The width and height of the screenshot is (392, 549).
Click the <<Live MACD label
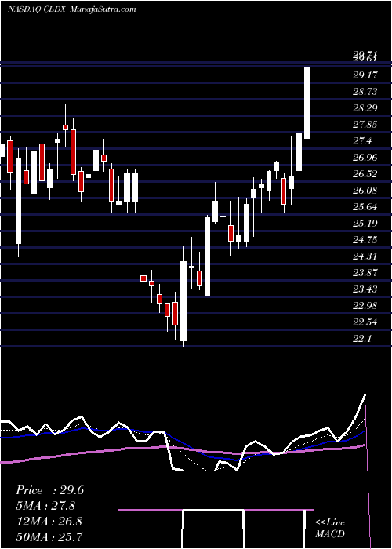[x=330, y=529]
